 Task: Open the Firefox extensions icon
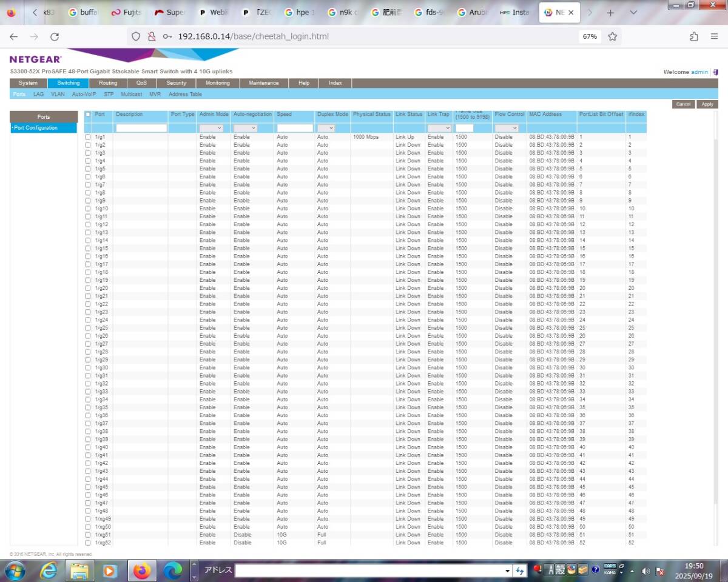pyautogui.click(x=694, y=36)
